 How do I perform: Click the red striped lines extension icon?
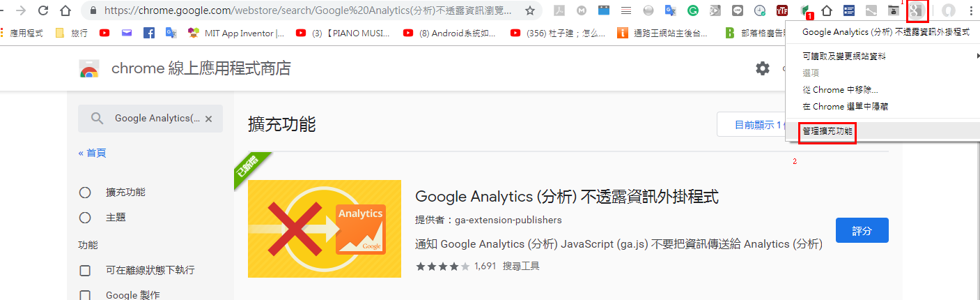pos(626,10)
